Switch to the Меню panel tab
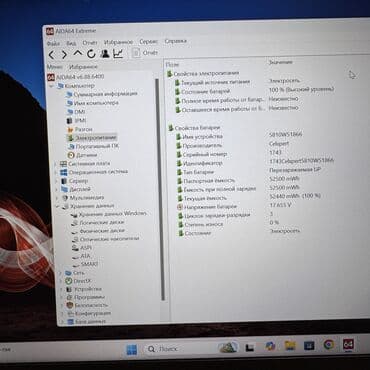This screenshot has height=370, width=370. 55,67
